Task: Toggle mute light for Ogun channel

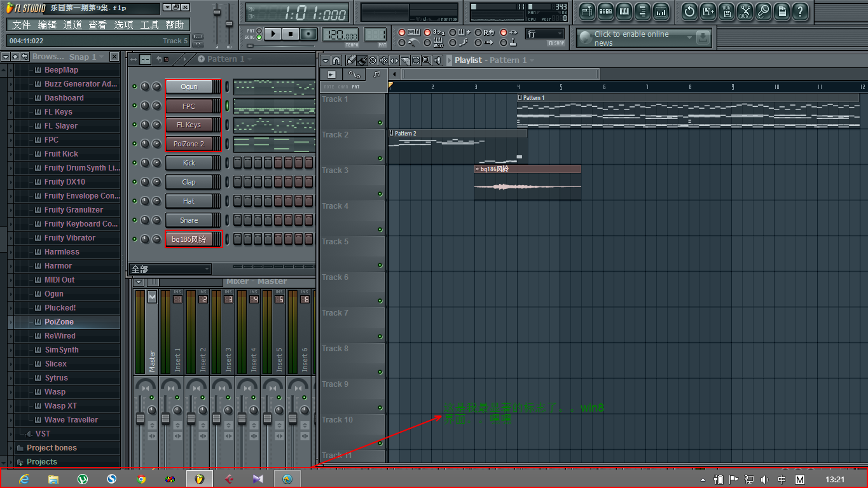Action: tap(134, 87)
